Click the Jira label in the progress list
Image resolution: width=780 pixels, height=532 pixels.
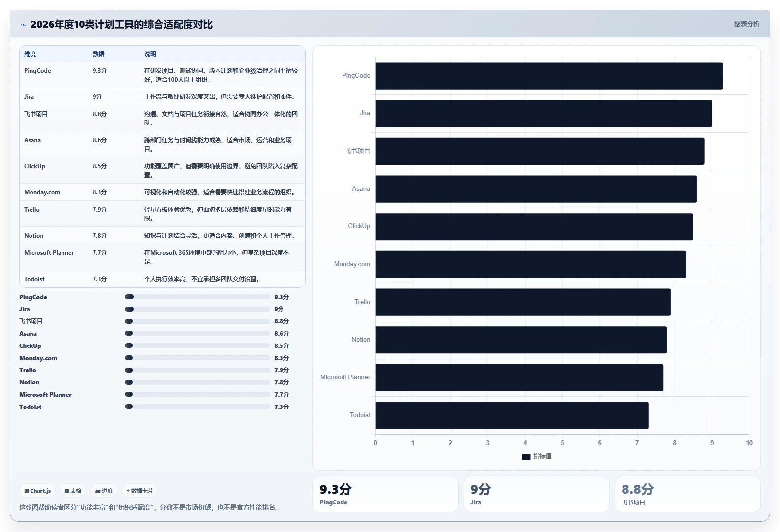(x=25, y=309)
